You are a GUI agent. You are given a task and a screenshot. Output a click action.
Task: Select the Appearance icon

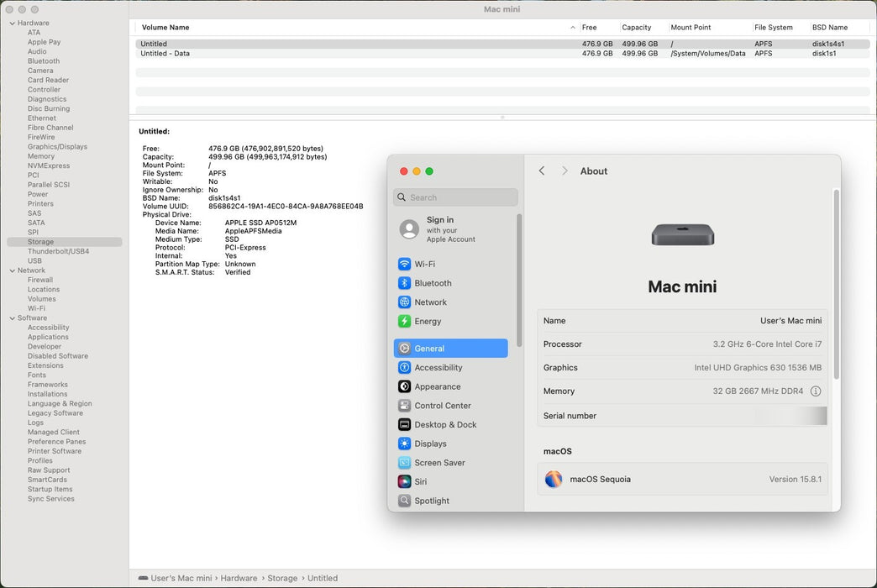[404, 386]
